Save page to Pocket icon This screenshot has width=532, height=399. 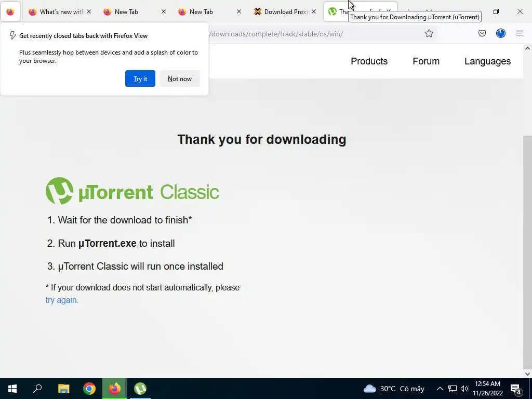tap(482, 33)
